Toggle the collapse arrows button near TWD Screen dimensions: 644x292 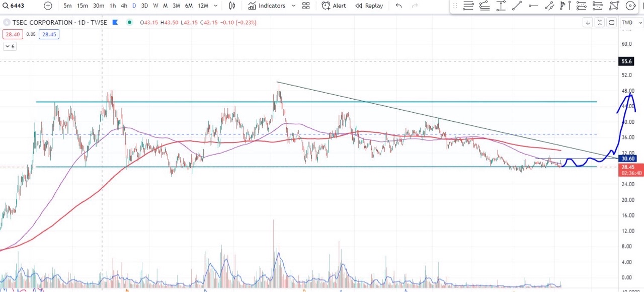point(600,23)
